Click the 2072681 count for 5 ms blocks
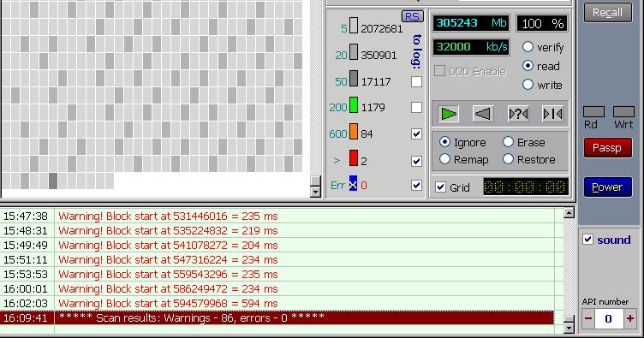 [382, 29]
